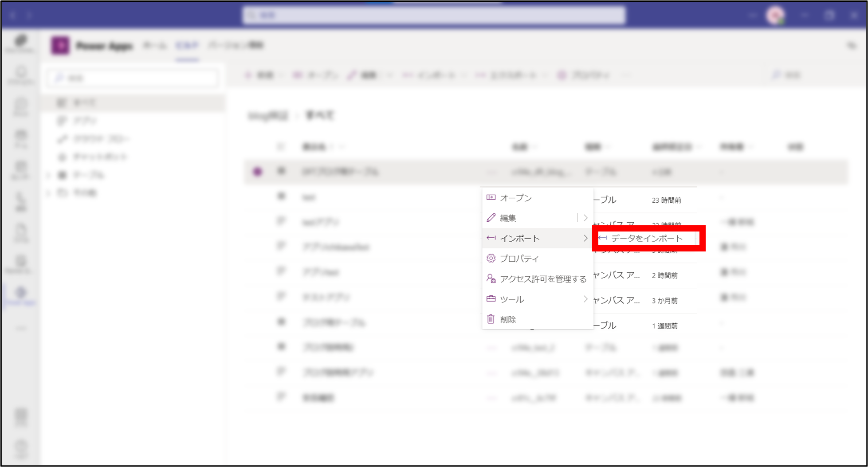The width and height of the screenshot is (868, 467).
Task: Expand the 編集 submenu chevron
Action: (585, 218)
